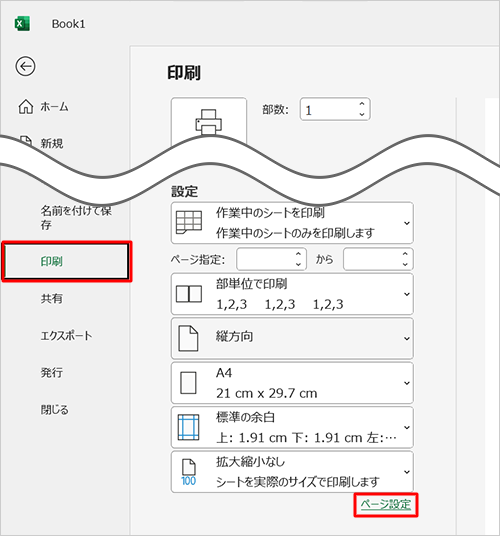500x536 pixels.
Task: Increase 部数 copies with up arrow
Action: coord(362,104)
